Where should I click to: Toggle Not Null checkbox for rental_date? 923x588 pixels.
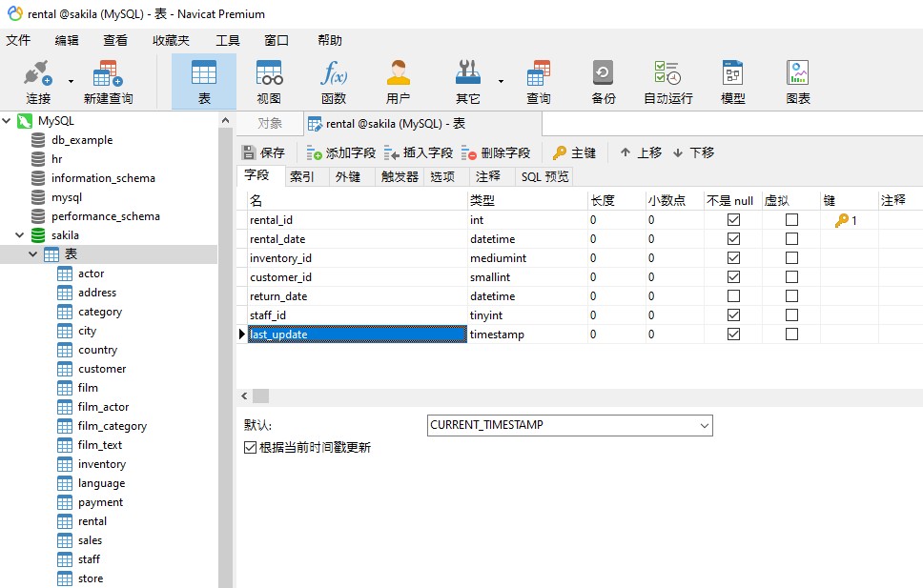pyautogui.click(x=733, y=239)
